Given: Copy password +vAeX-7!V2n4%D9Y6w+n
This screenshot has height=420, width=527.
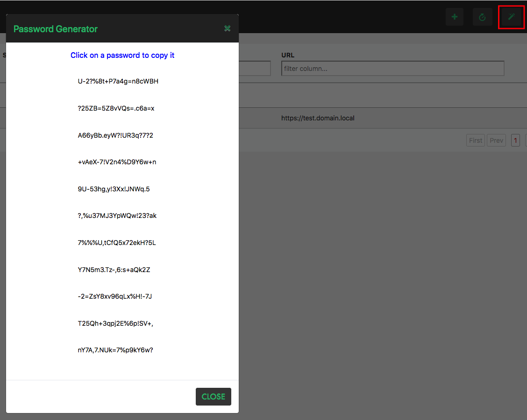Looking at the screenshot, I should pyautogui.click(x=117, y=162).
